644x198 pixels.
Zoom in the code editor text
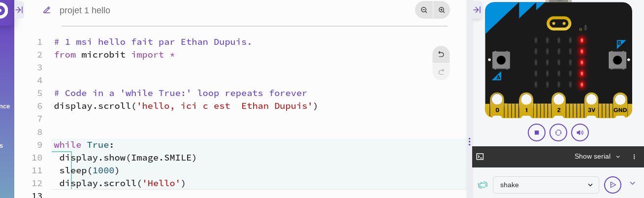click(442, 10)
